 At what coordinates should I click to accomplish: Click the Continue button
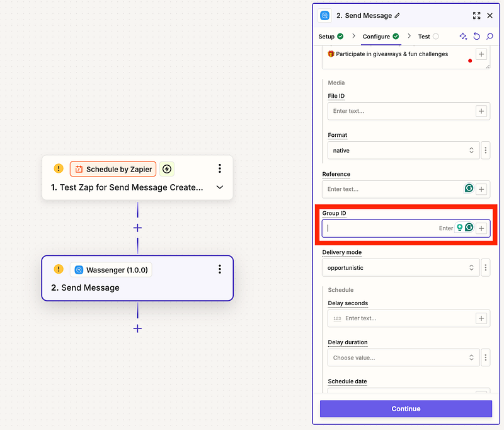406,409
